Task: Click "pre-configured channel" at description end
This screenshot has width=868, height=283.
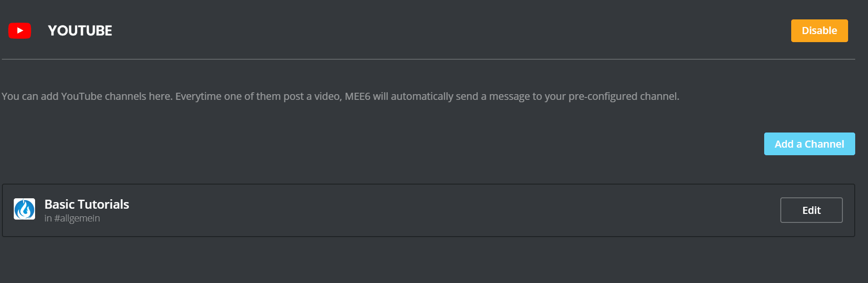Action: click(x=623, y=97)
